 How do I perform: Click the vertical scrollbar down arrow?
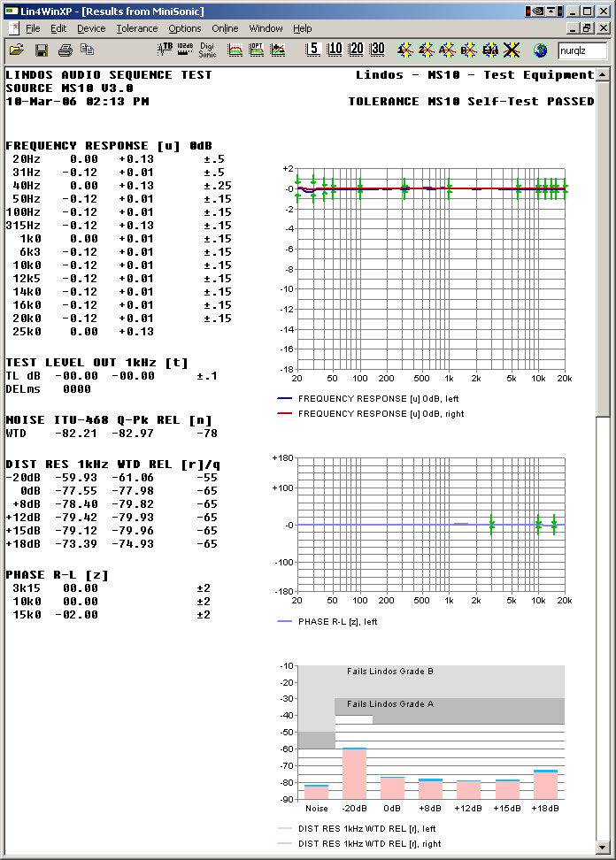point(603,848)
